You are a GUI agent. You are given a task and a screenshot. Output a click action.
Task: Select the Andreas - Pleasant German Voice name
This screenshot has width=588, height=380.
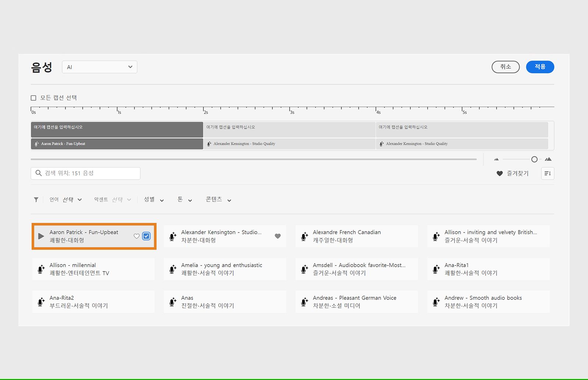(355, 298)
